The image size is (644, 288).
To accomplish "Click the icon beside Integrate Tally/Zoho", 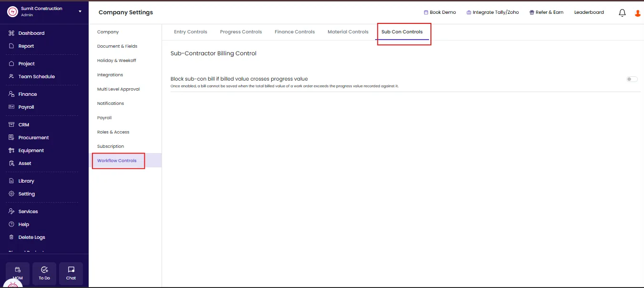I will pos(469,12).
